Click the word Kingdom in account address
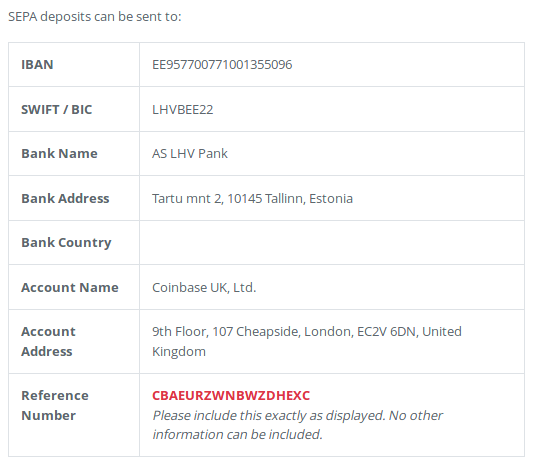The image size is (537, 466). (x=179, y=352)
